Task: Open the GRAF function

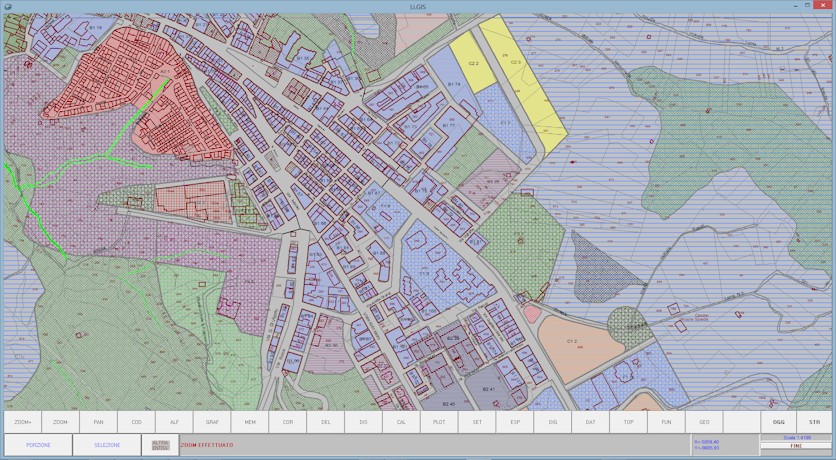Action: pos(212,422)
